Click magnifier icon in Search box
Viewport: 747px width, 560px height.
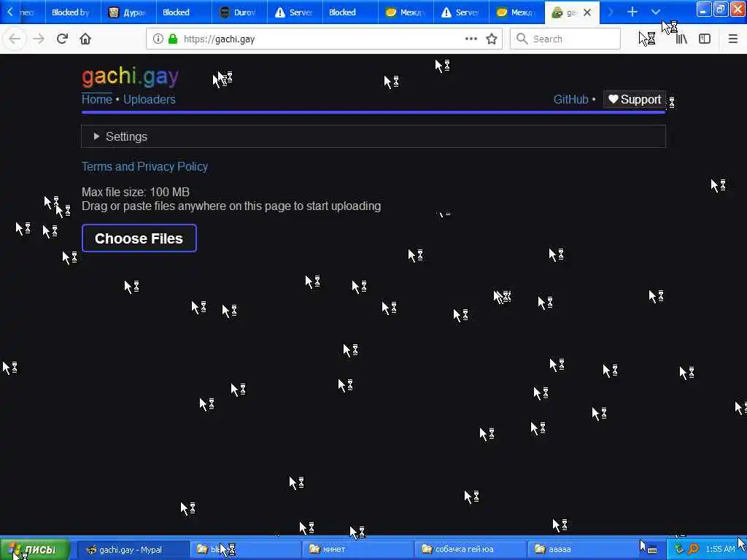point(522,39)
